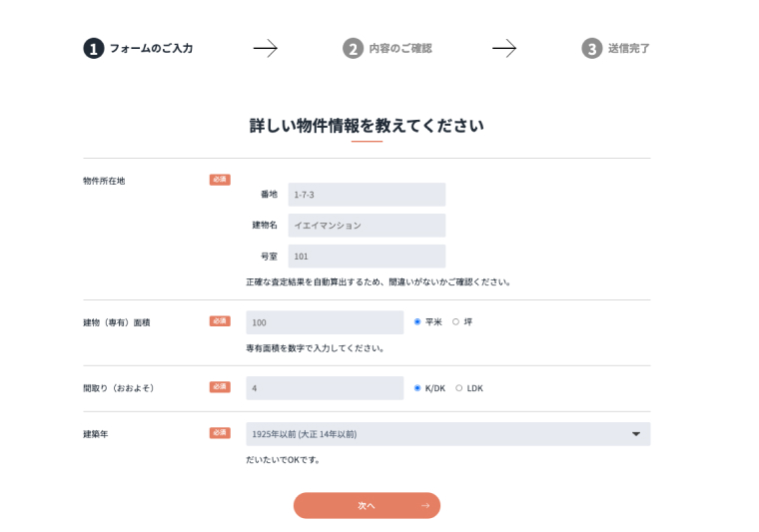Click the dropdown arrow in 建築年 field

636,434
